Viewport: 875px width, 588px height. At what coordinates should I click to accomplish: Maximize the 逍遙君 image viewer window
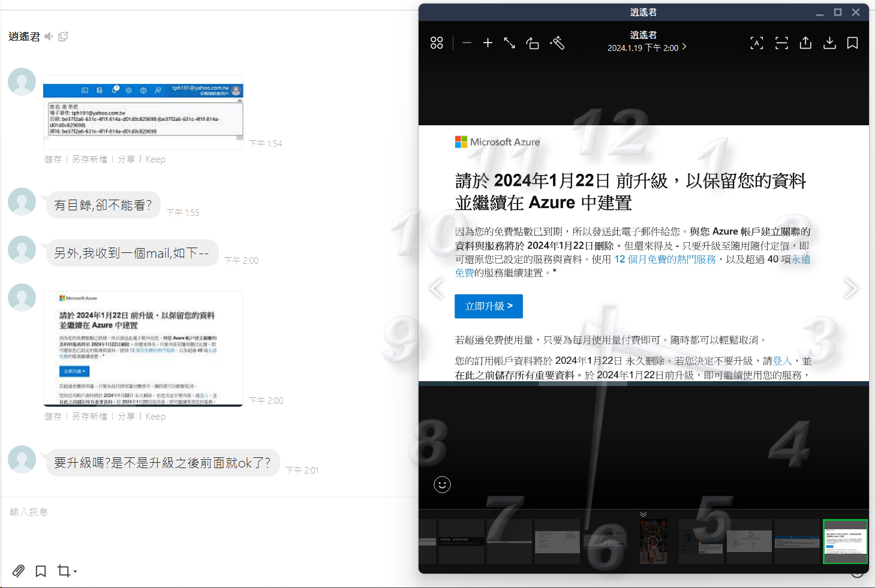coord(838,12)
